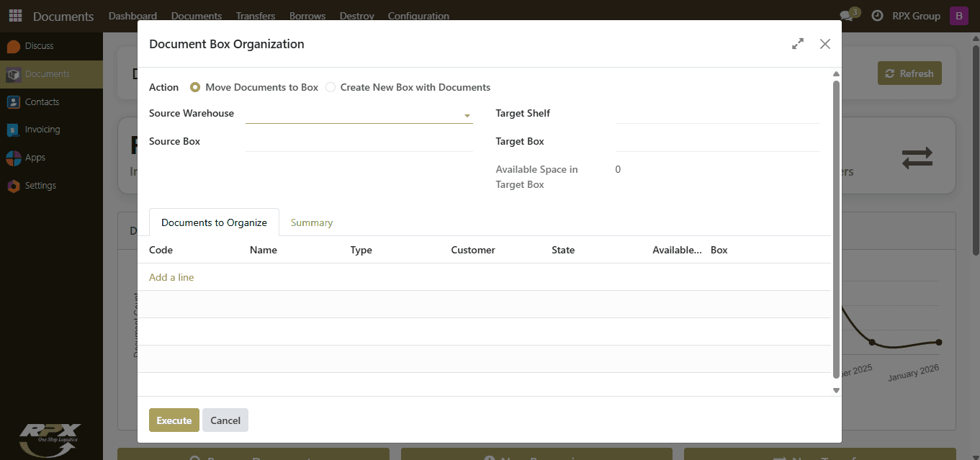Click the Source Box field
The image size is (980, 460).
[359, 142]
